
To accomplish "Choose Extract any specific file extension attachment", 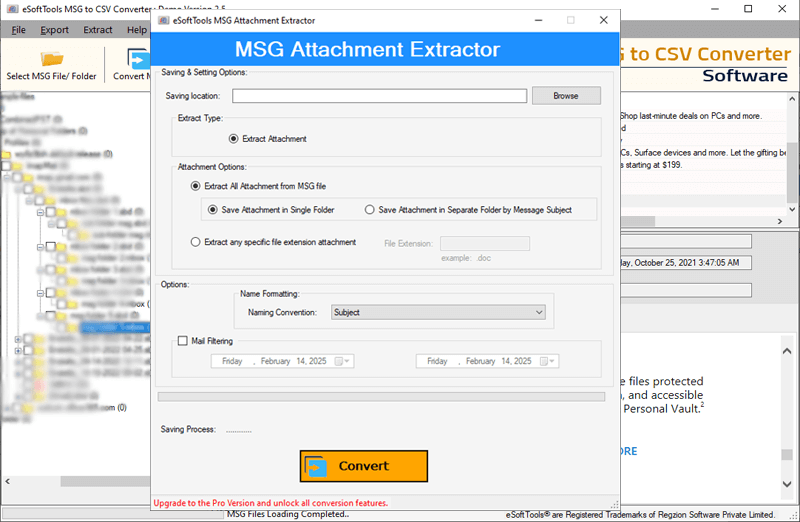I will 195,242.
